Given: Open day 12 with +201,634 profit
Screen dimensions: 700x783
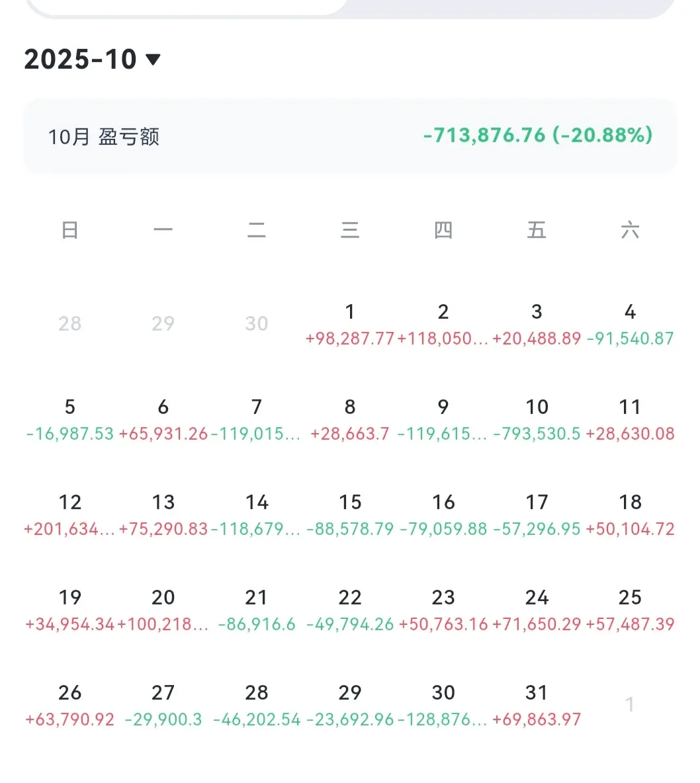Looking at the screenshot, I should 69,515.
